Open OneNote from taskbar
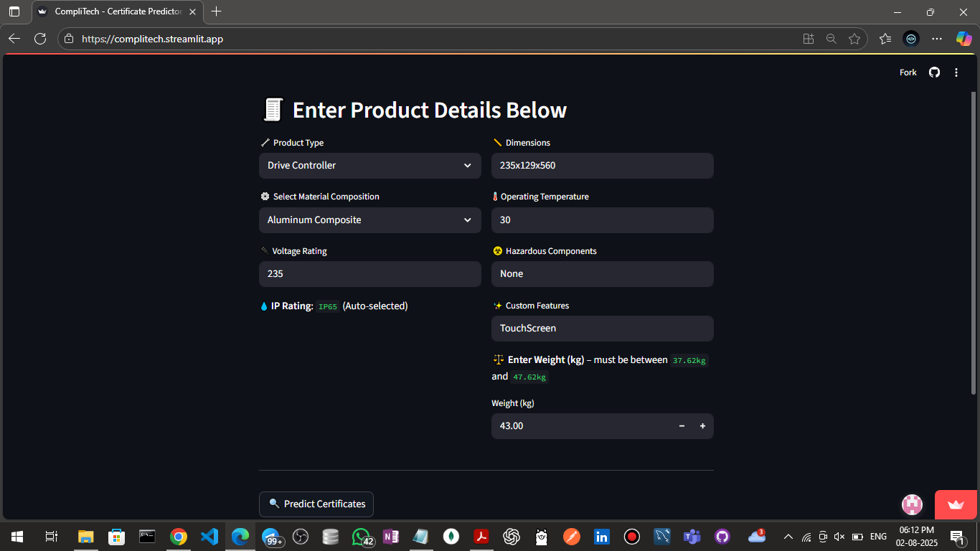The width and height of the screenshot is (980, 551). pos(391,537)
